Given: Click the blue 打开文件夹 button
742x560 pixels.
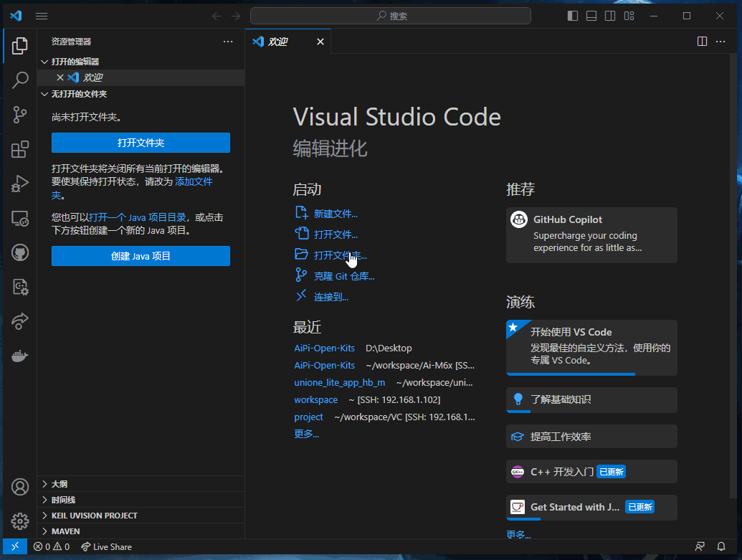Looking at the screenshot, I should click(141, 143).
